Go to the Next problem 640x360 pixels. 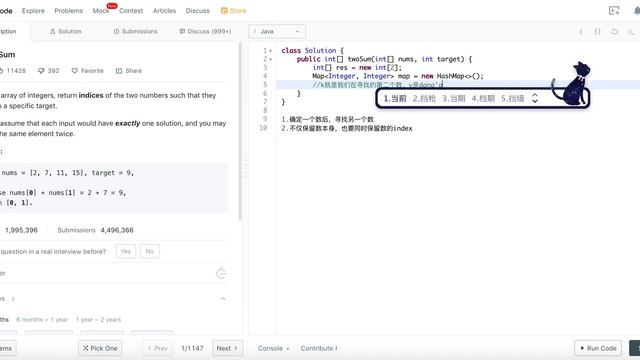click(x=227, y=348)
